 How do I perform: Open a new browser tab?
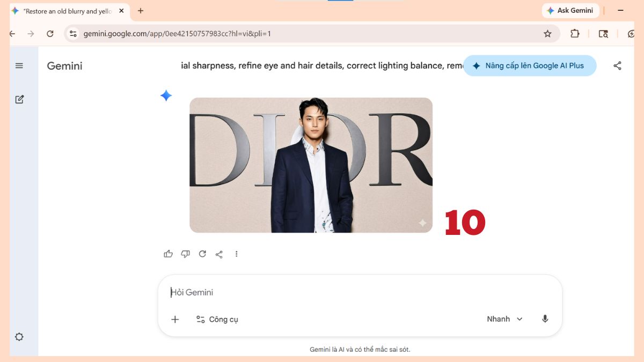tap(141, 11)
